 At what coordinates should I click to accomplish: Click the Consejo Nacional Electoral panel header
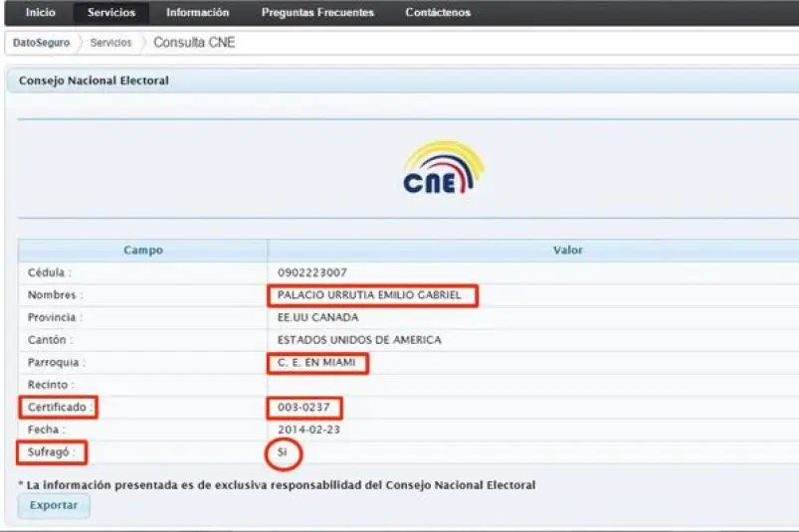[x=403, y=81]
